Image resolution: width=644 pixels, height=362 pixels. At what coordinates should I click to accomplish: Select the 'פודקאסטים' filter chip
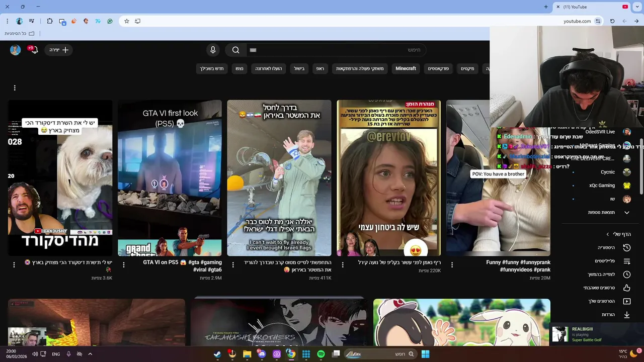[x=438, y=68]
